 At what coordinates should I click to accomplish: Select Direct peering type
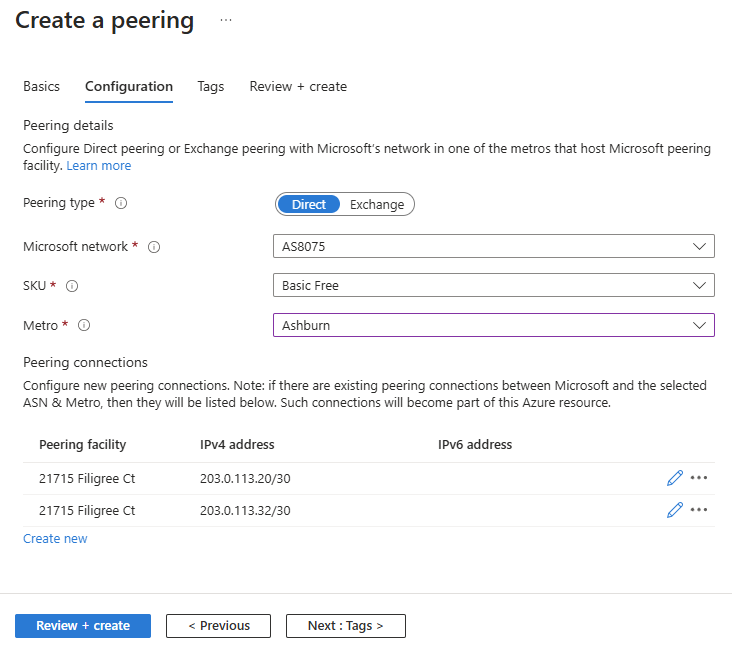pos(309,204)
